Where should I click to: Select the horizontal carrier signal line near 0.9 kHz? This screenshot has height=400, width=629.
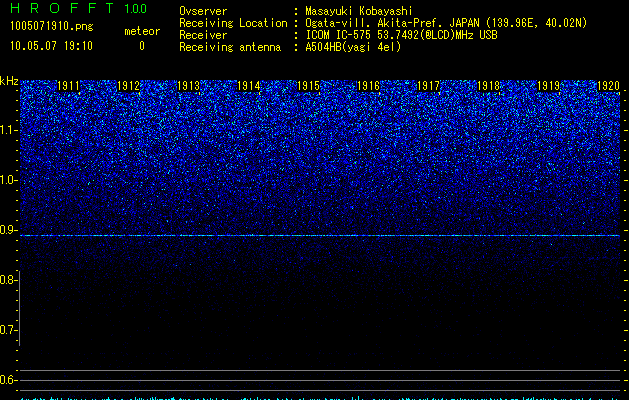pos(320,236)
